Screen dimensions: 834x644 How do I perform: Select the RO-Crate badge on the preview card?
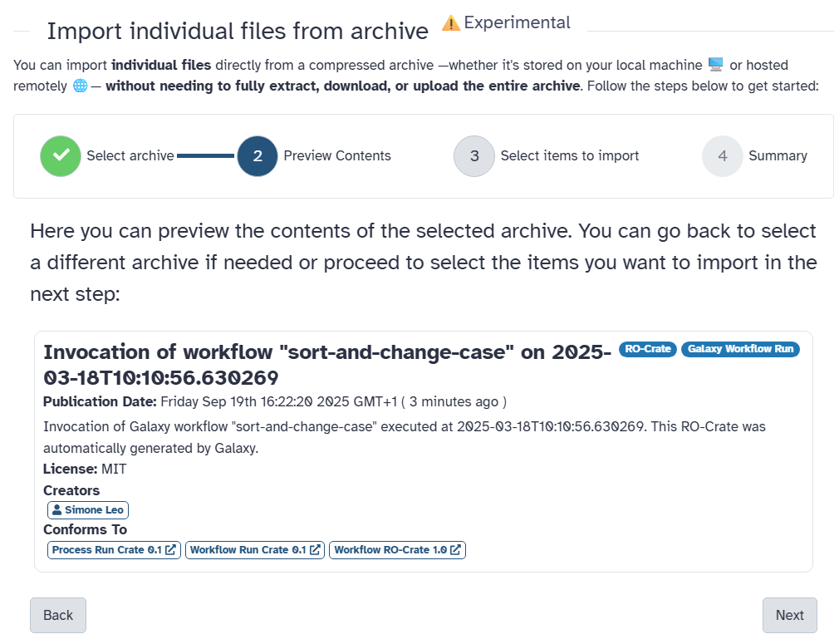[x=647, y=349]
